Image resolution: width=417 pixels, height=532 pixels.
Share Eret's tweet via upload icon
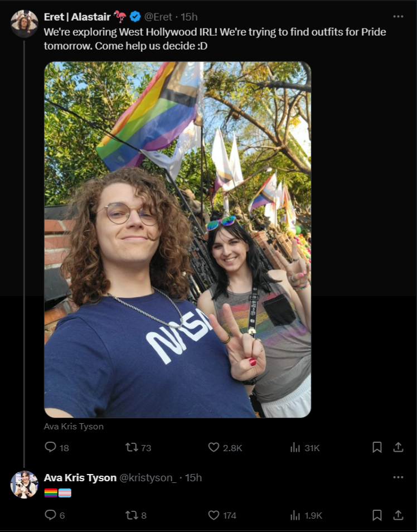click(x=398, y=447)
